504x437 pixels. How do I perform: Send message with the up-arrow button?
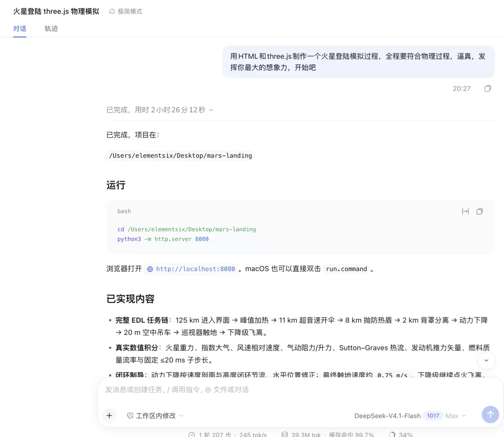click(x=490, y=415)
